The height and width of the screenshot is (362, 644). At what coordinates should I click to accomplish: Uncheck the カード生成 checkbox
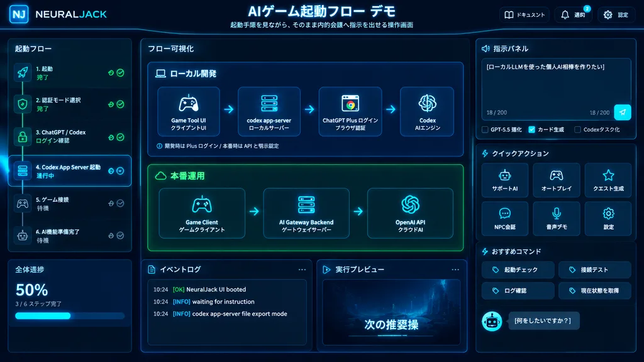click(x=532, y=129)
